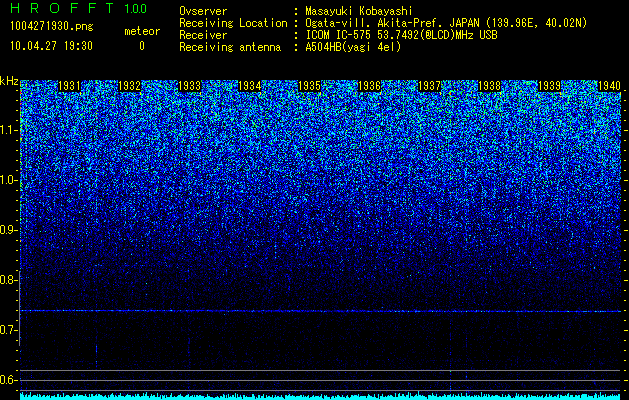This screenshot has width=629, height=400.
Task: Click the Receiving antenna label
Action: [x=230, y=47]
